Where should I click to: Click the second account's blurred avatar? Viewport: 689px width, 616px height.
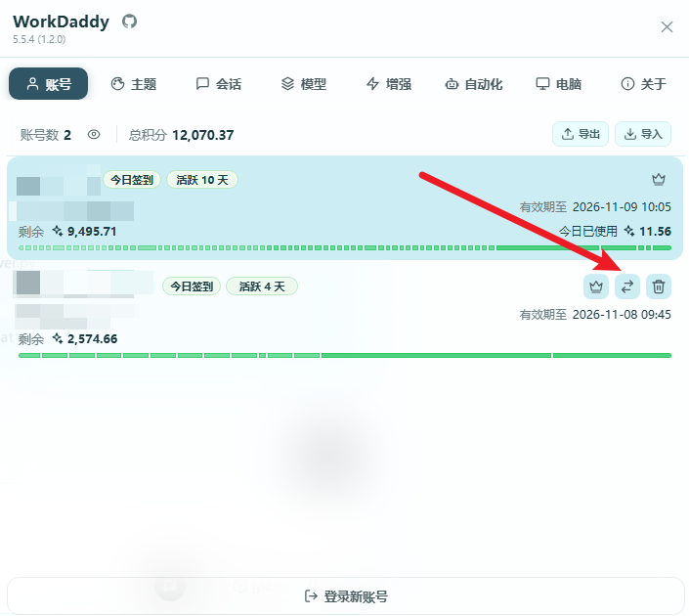(x=28, y=283)
